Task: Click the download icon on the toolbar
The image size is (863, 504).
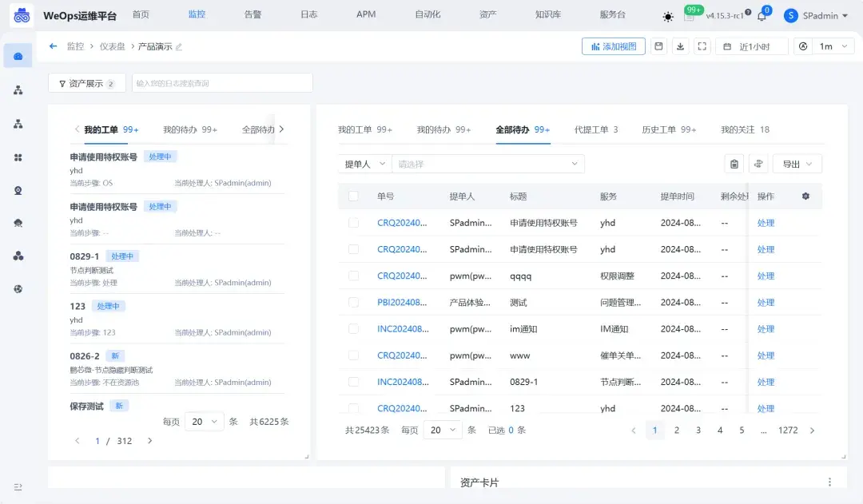Action: tap(681, 46)
